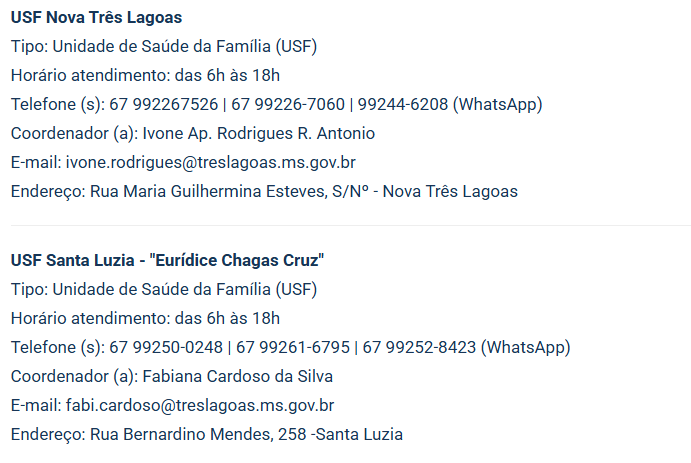Open the fabi.cardoso@treslagoas.ms.gov.br email address
The width and height of the screenshot is (691, 463).
200,406
